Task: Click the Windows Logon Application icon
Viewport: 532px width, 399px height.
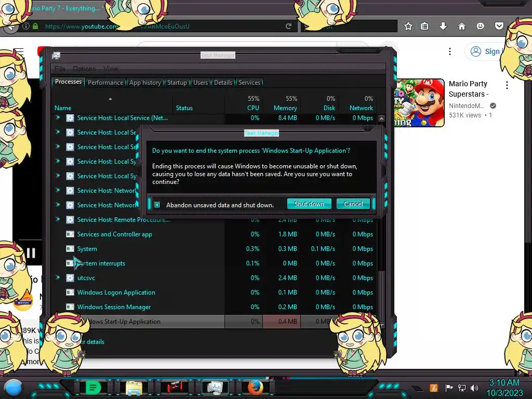Action: (x=70, y=292)
